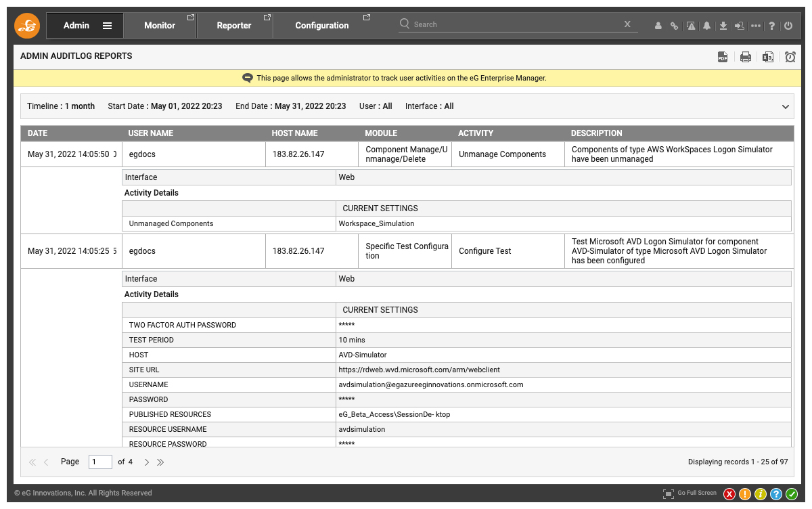Export report as PDF
Viewport: 812px width, 509px height.
tap(723, 57)
